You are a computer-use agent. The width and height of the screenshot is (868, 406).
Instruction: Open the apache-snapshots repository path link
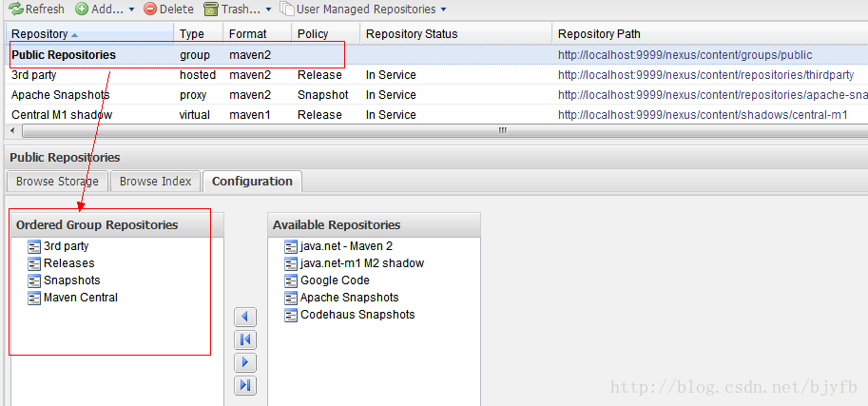(712, 95)
